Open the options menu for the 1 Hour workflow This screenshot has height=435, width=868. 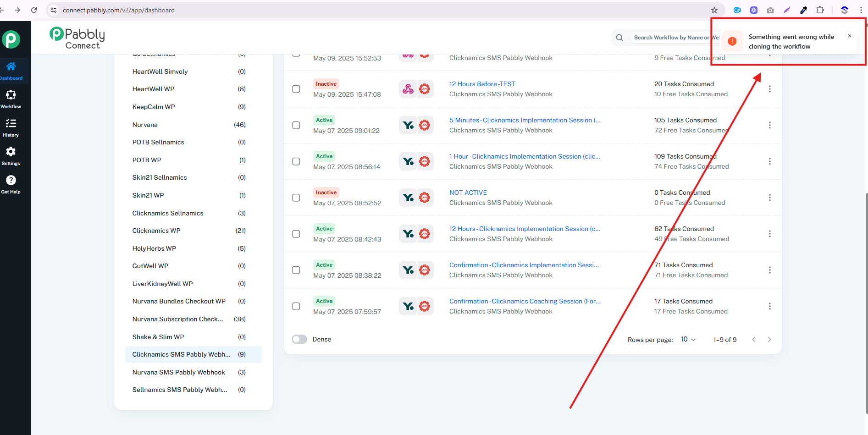click(x=770, y=161)
